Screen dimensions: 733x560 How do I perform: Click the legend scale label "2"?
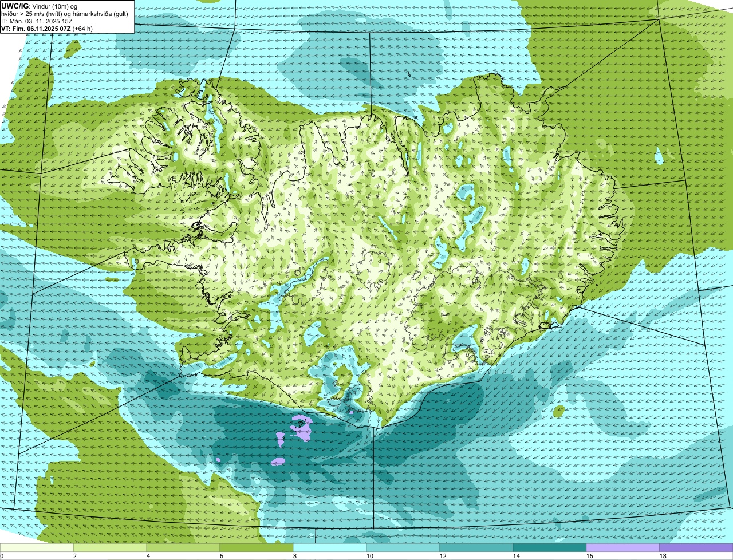(75, 556)
